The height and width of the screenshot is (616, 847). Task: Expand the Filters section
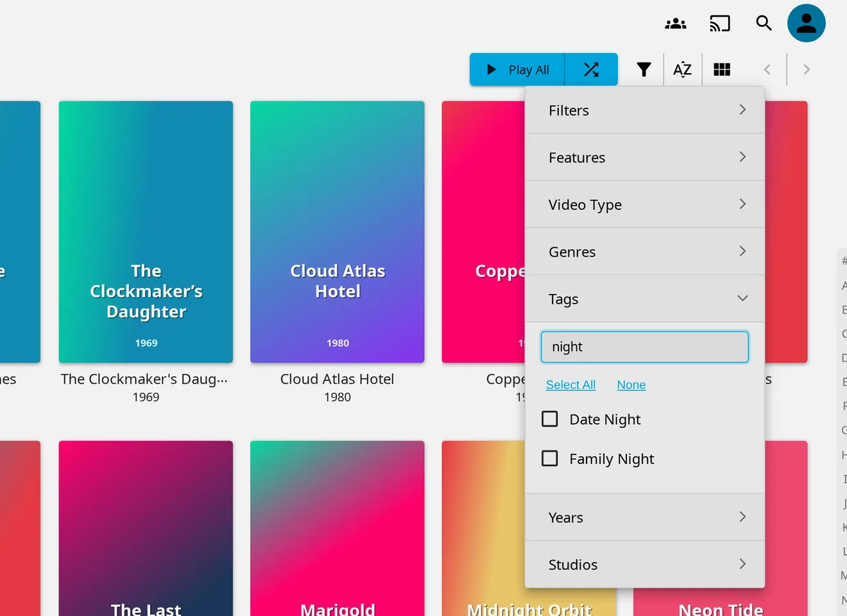coord(645,110)
